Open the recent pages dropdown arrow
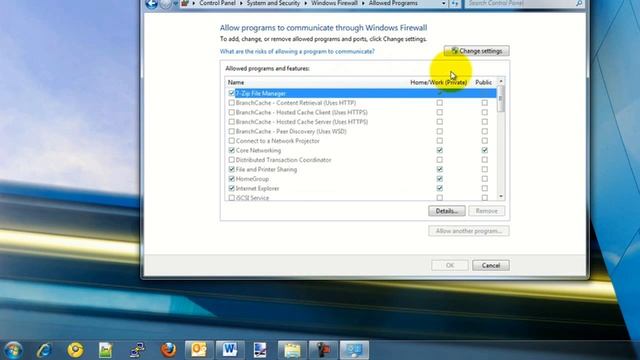 [x=176, y=4]
